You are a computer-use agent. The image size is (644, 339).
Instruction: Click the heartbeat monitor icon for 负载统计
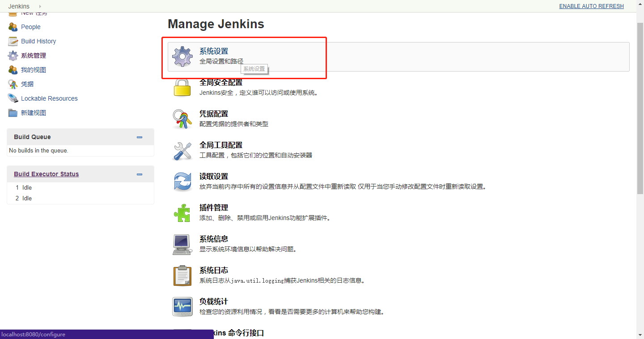(182, 307)
